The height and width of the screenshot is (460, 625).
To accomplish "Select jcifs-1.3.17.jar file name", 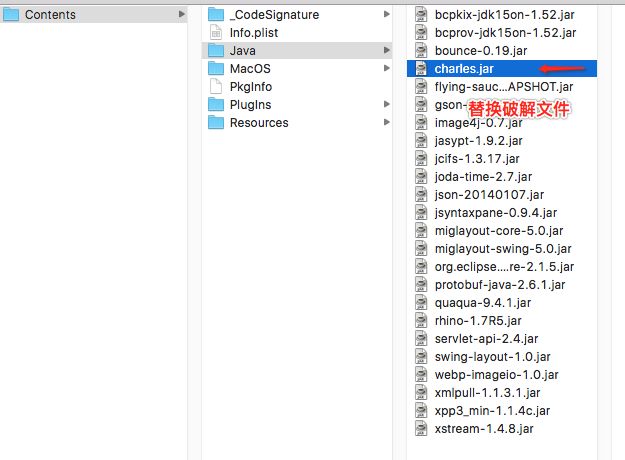I will pos(477,159).
